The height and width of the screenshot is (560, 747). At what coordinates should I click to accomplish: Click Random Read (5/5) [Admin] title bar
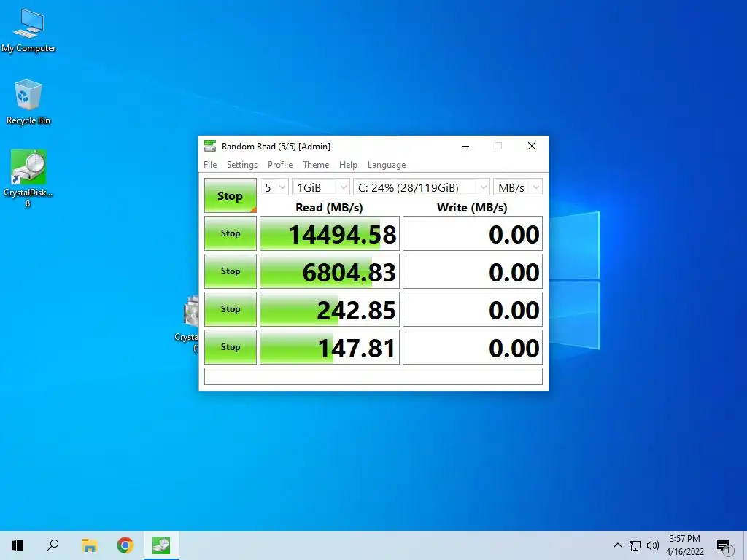point(276,146)
